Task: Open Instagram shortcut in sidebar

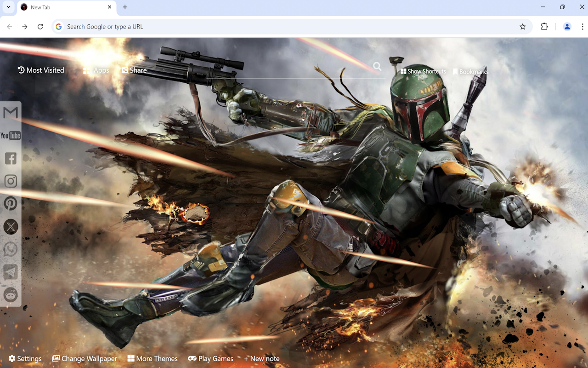Action: (x=11, y=181)
